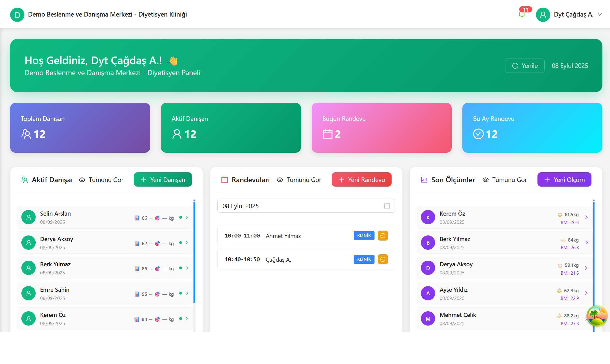Expand Derya Aksoy's row in Aktif Danışan list
Viewport: 610px width, 364px height.
click(187, 243)
